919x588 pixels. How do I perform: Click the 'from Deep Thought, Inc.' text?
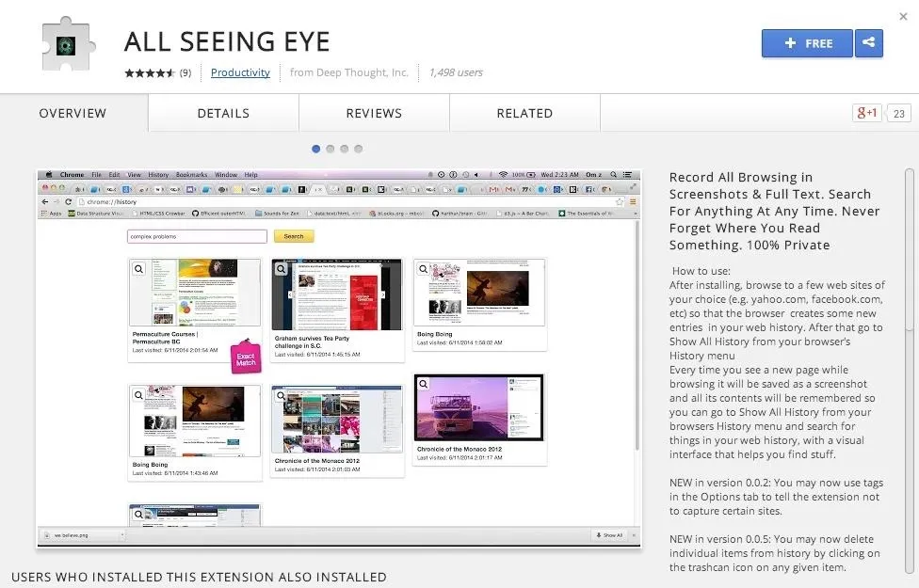coord(348,72)
